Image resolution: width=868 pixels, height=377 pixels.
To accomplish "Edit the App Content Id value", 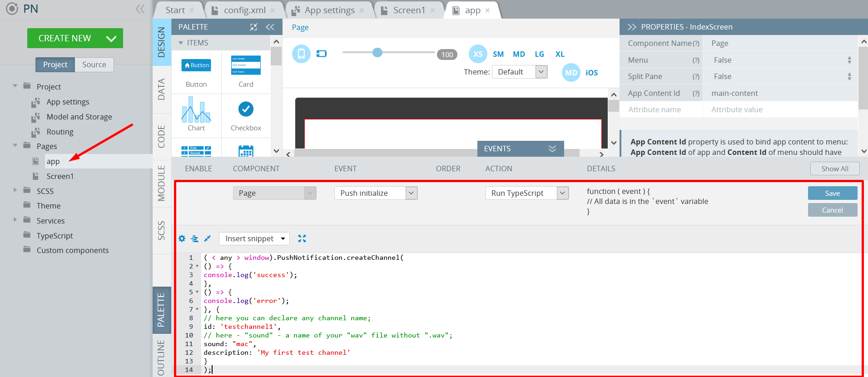I will coord(780,93).
